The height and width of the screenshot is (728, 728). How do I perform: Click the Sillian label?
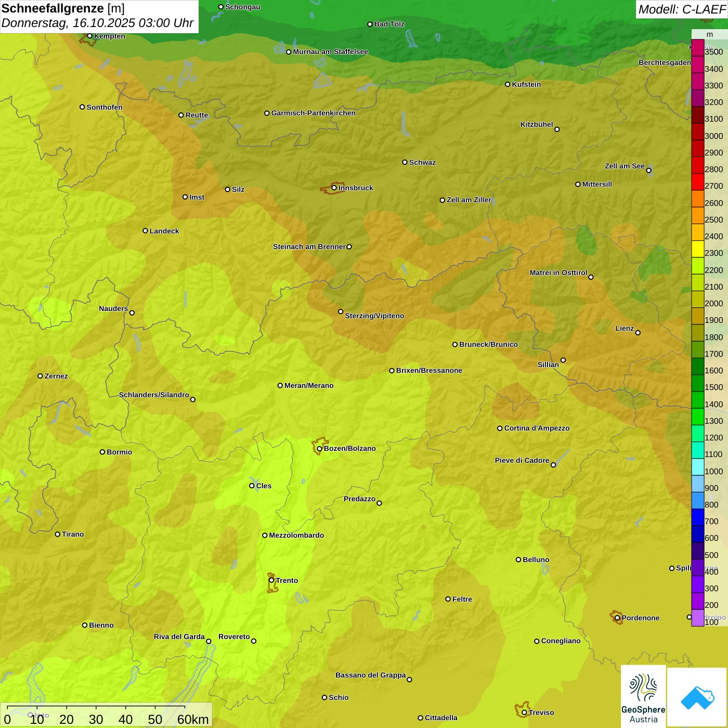click(x=548, y=365)
